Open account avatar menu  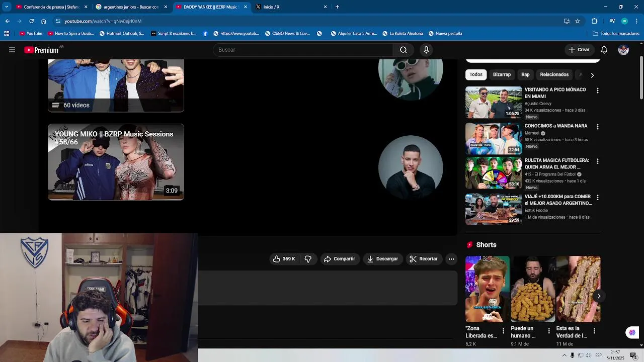pyautogui.click(x=623, y=50)
